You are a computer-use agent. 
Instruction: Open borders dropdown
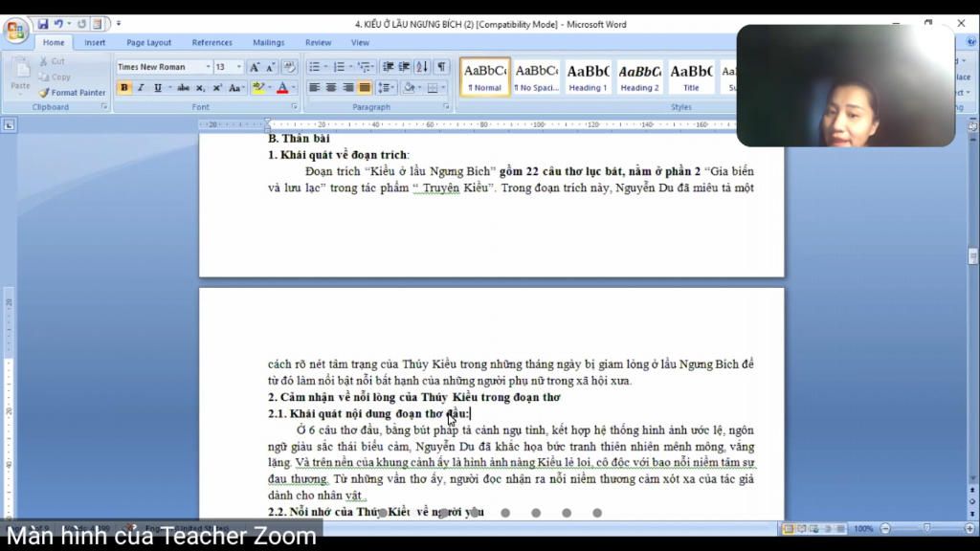click(444, 87)
